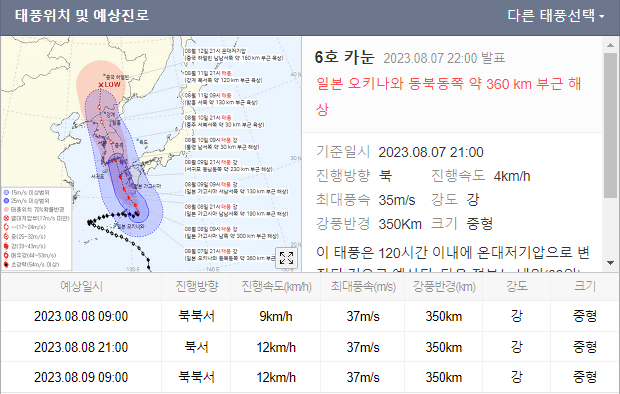Image resolution: width=620 pixels, height=394 pixels.
Task: Click the 120시간 extratropical transition note
Action: [453, 252]
